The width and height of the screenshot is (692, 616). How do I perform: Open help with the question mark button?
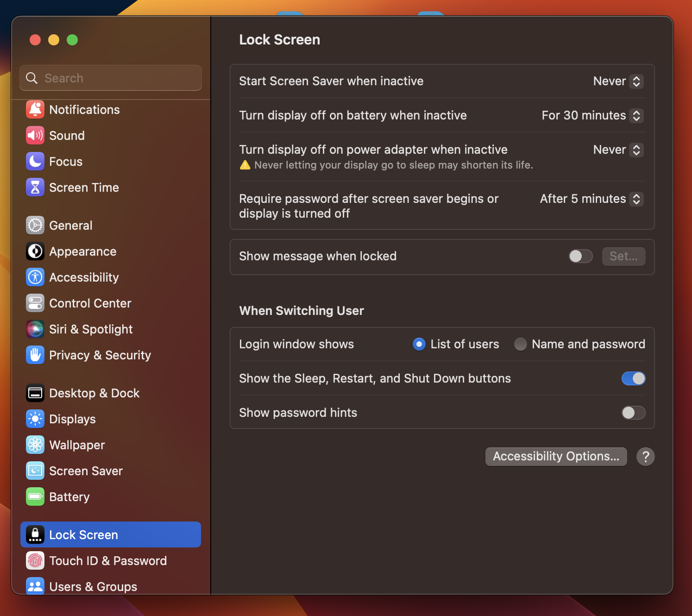pyautogui.click(x=646, y=457)
